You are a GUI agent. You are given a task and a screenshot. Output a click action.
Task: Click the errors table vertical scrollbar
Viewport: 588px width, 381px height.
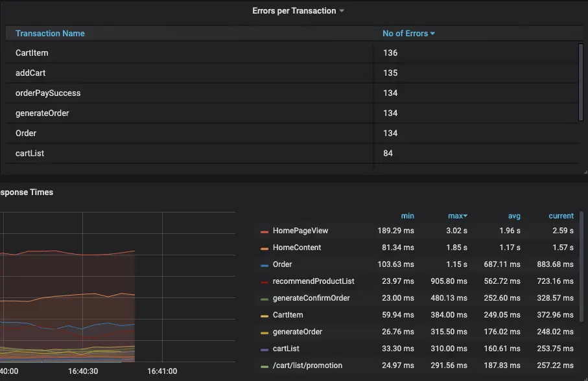tap(581, 82)
